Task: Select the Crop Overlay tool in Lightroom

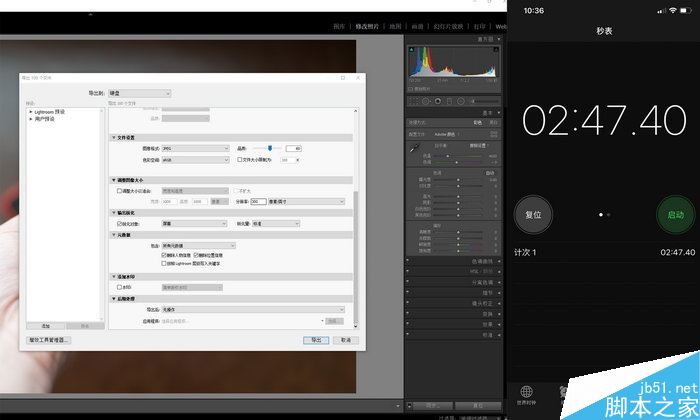Action: coord(413,101)
